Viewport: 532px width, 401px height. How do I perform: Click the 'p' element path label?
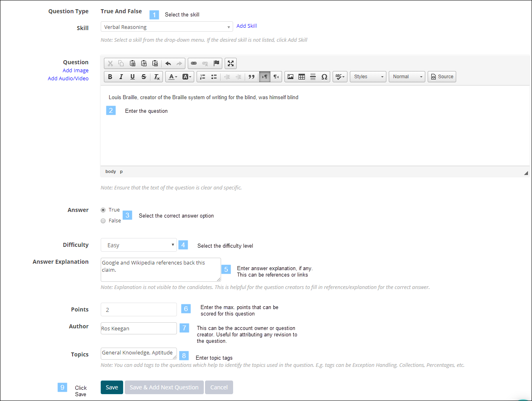click(121, 171)
